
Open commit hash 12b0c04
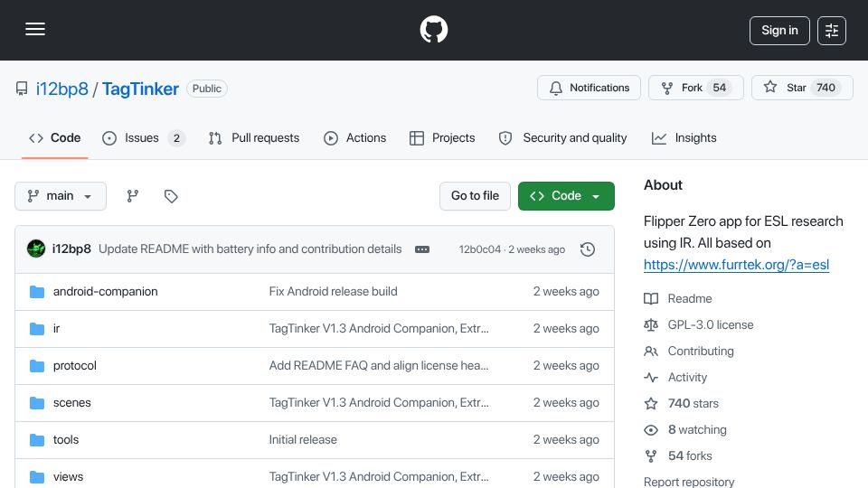(x=479, y=249)
